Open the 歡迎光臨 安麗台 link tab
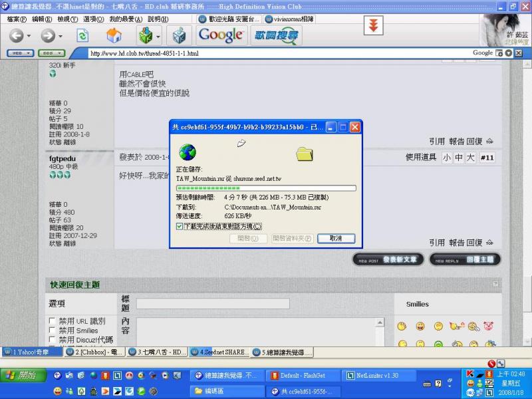 229,19
